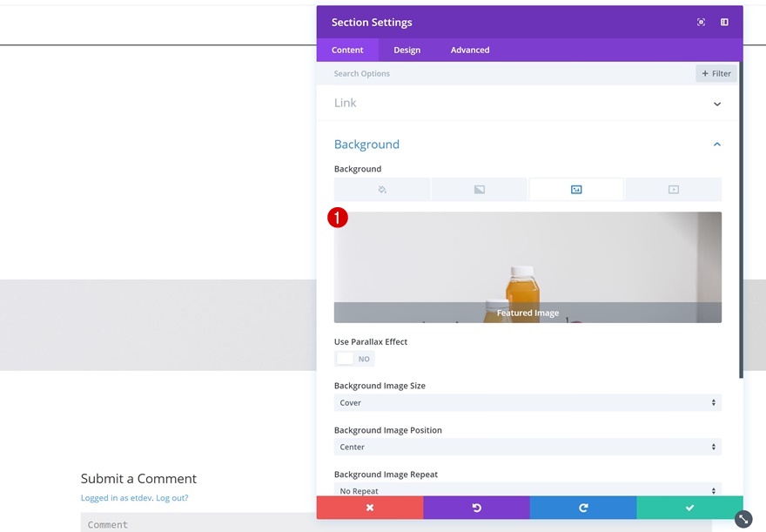
Task: Select the background video tab icon
Action: [674, 190]
